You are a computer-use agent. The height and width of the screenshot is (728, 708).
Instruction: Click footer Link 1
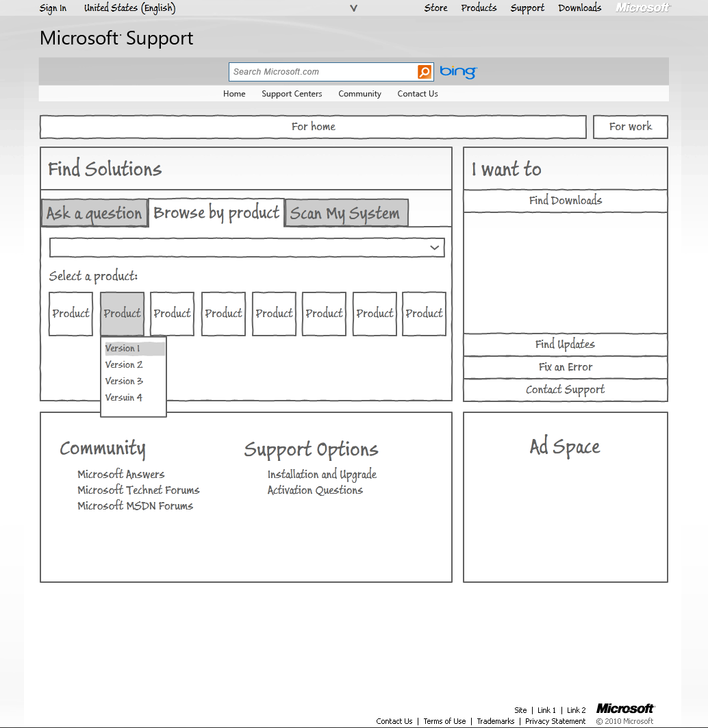[546, 710]
